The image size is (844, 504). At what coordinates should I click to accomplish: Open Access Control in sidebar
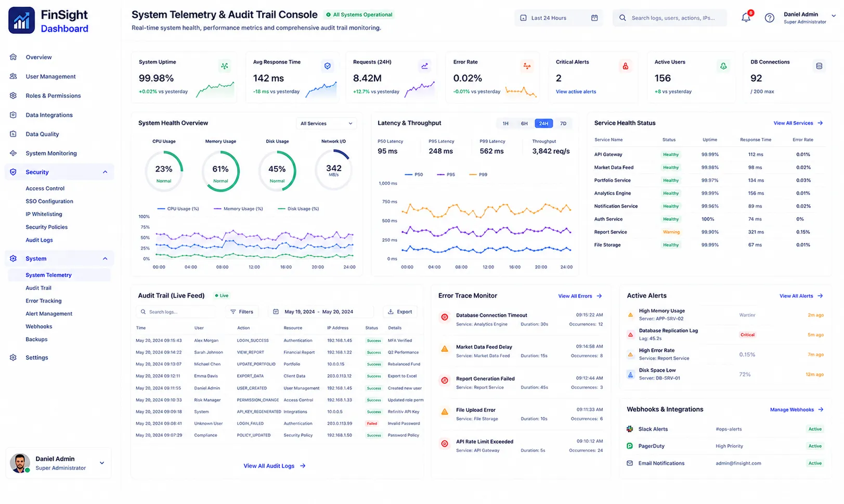[x=45, y=189]
